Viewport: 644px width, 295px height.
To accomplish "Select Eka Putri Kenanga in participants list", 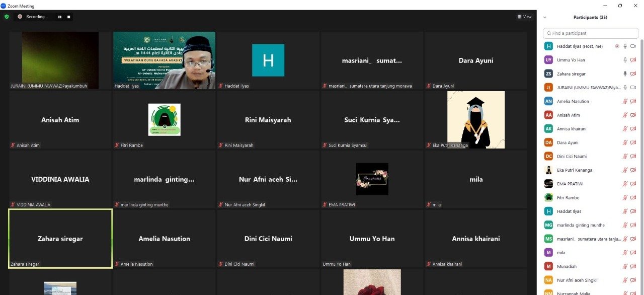I will [x=575, y=170].
